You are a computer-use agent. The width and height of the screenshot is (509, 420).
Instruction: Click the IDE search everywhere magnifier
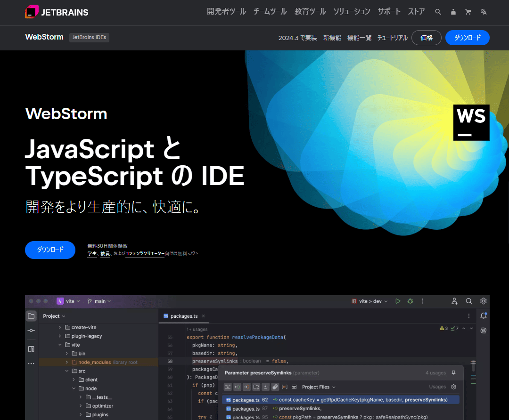tap(469, 301)
